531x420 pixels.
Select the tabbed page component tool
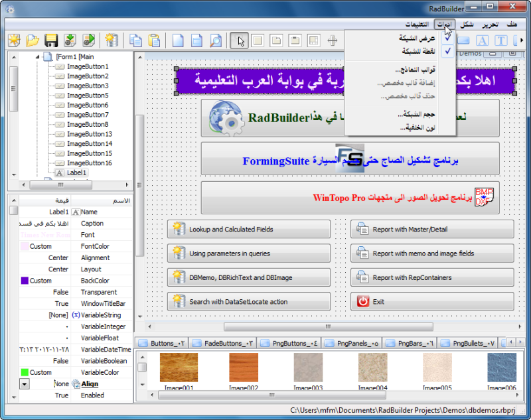276,40
